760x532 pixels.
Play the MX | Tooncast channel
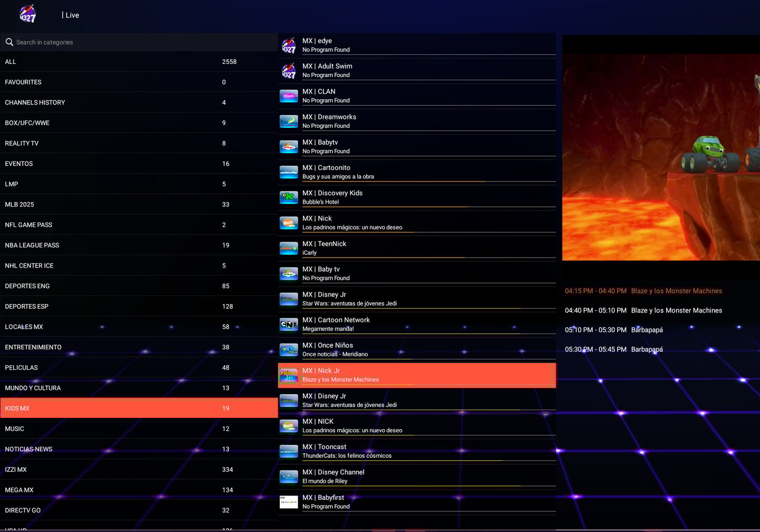(417, 451)
